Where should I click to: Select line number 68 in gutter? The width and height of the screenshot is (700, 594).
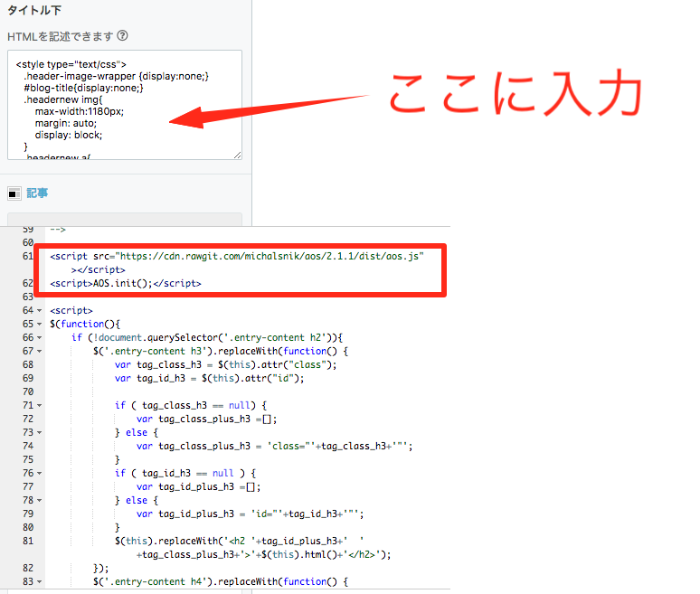pyautogui.click(x=28, y=364)
